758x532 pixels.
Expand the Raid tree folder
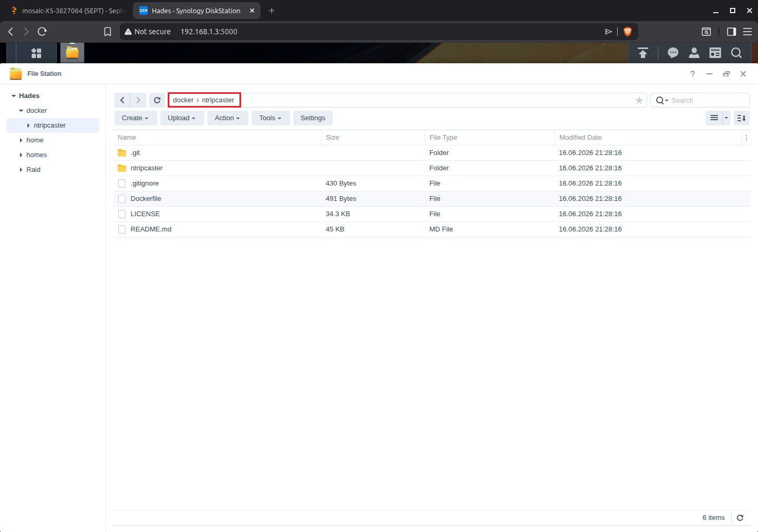[x=21, y=170]
